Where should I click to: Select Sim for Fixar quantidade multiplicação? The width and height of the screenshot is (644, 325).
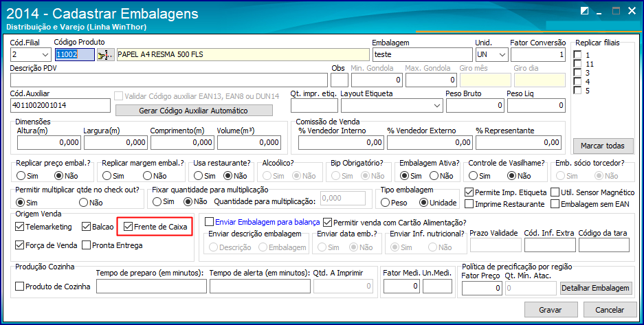[157, 202]
